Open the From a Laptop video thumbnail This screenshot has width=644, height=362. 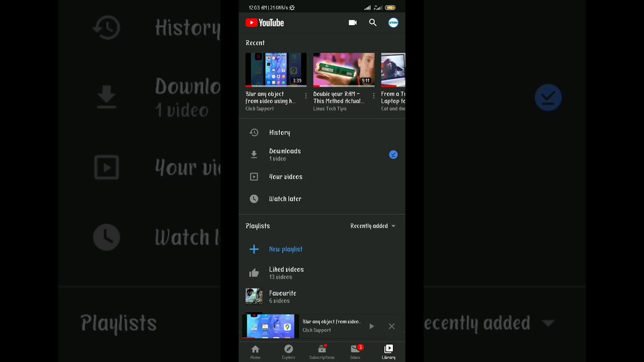[393, 70]
